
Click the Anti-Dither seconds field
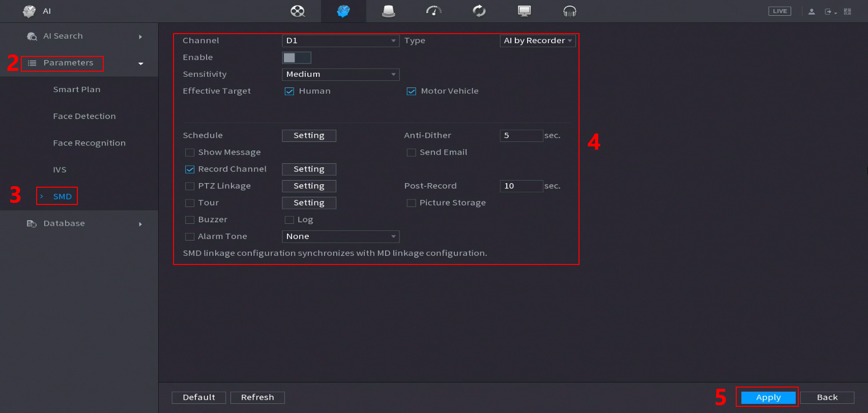521,136
